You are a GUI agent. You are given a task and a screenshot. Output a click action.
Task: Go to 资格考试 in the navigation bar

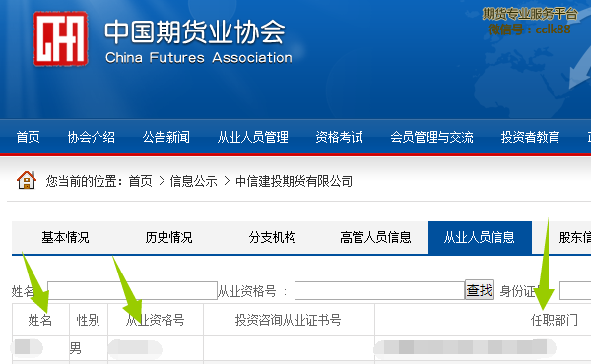pos(339,137)
